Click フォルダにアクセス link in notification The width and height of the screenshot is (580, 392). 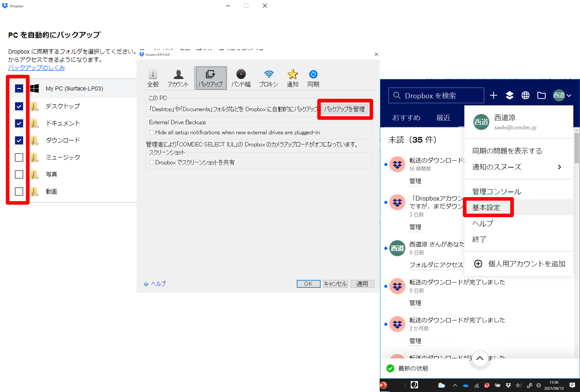(436, 265)
